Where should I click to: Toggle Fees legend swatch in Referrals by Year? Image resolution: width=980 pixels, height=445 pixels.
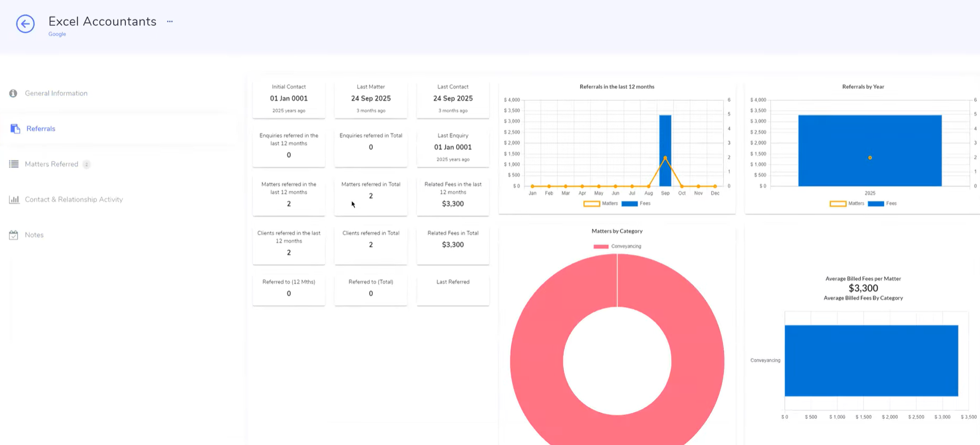pos(875,204)
